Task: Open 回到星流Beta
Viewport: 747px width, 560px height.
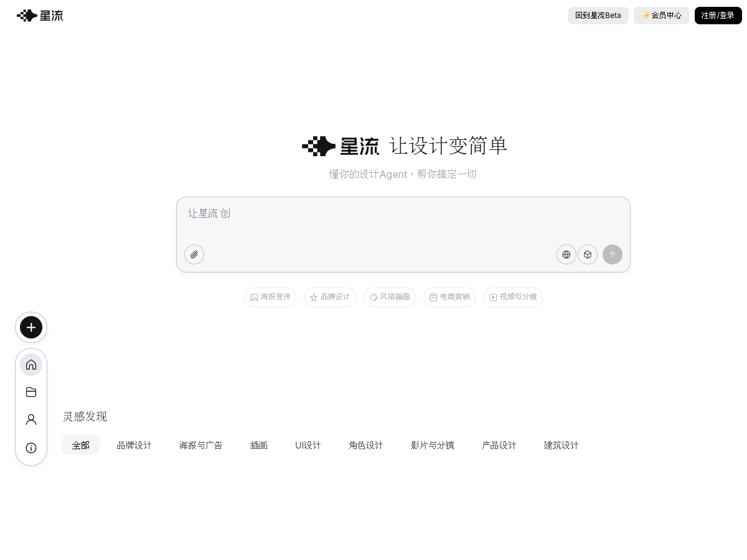Action: [598, 16]
